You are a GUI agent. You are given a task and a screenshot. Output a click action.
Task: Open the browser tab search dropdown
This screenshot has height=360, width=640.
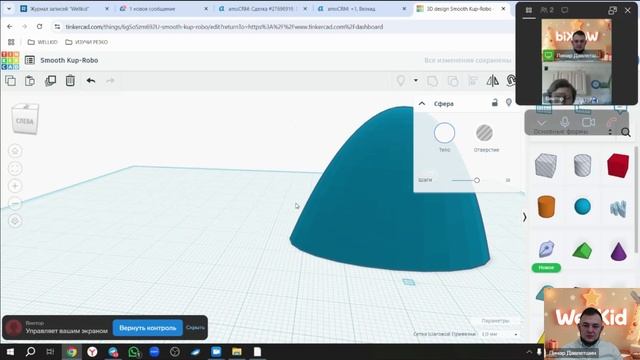click(x=9, y=9)
